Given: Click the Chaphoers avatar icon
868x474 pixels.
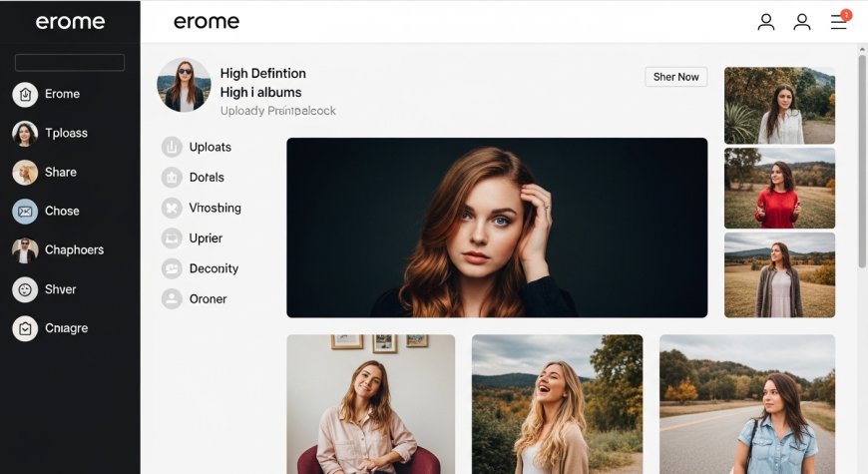Looking at the screenshot, I should [25, 250].
